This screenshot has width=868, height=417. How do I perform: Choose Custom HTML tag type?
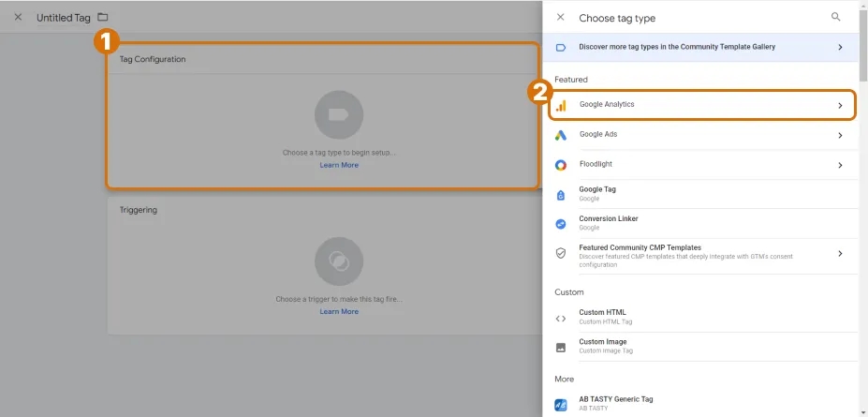click(702, 318)
